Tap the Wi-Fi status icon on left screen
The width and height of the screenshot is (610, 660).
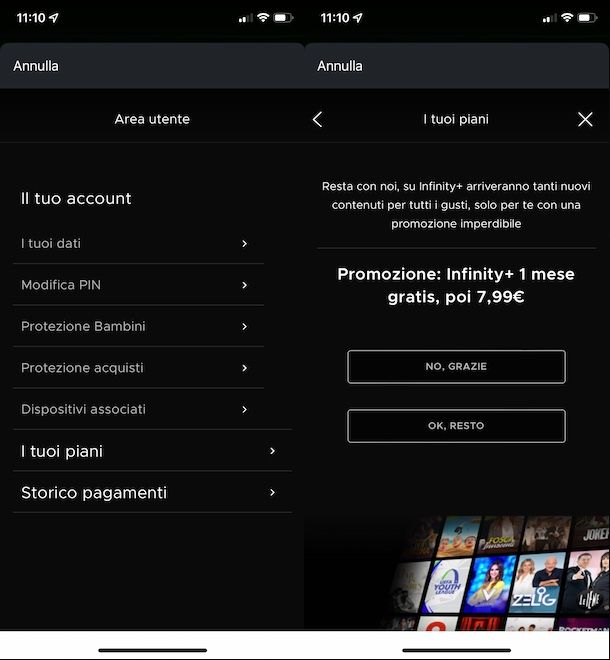pyautogui.click(x=263, y=18)
